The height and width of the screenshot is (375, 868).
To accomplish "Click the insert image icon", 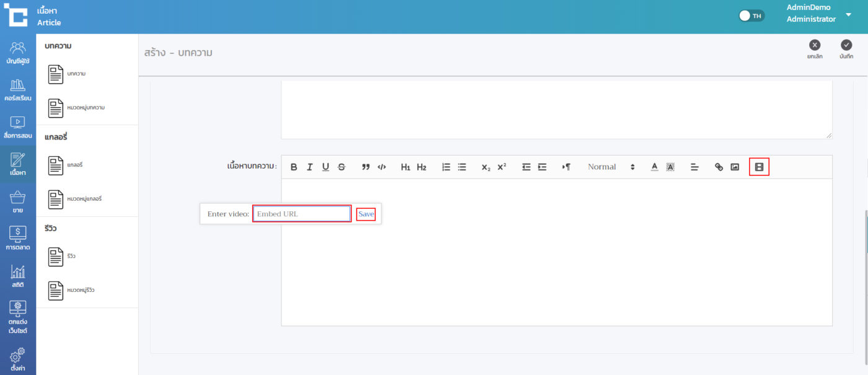I will [x=735, y=167].
